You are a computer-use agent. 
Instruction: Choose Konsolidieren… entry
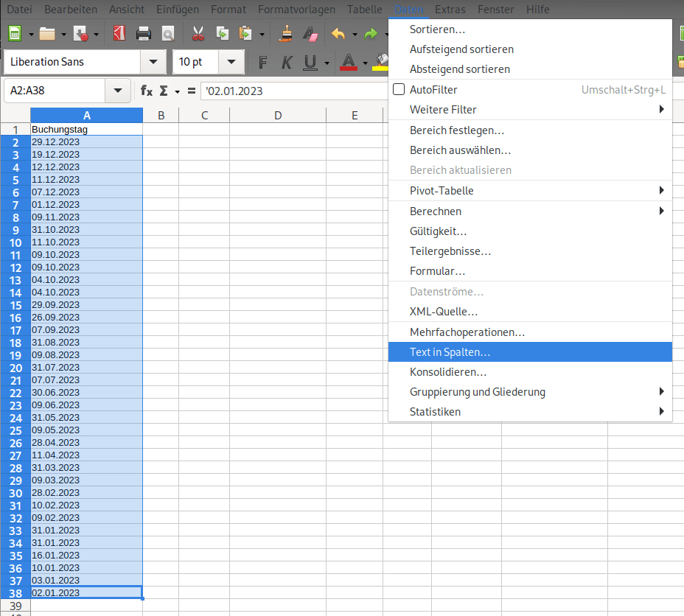click(x=530, y=372)
